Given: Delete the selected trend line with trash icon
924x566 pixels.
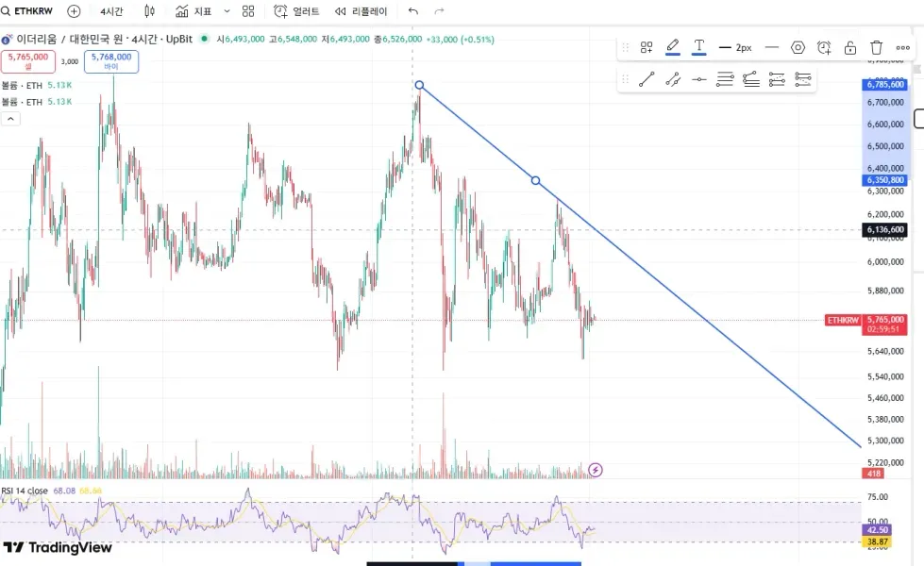Looking at the screenshot, I should (x=876, y=47).
